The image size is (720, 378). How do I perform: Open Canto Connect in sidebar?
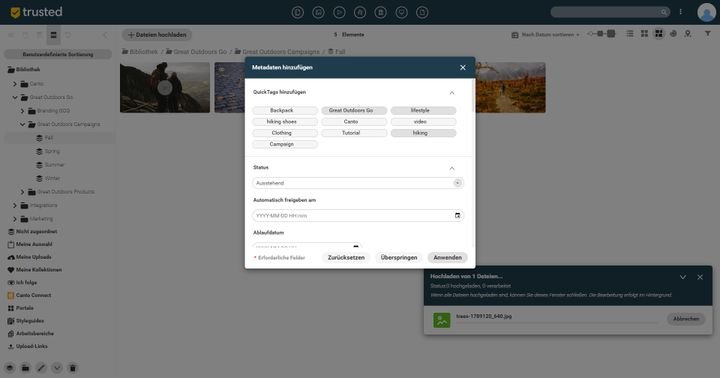coord(30,295)
